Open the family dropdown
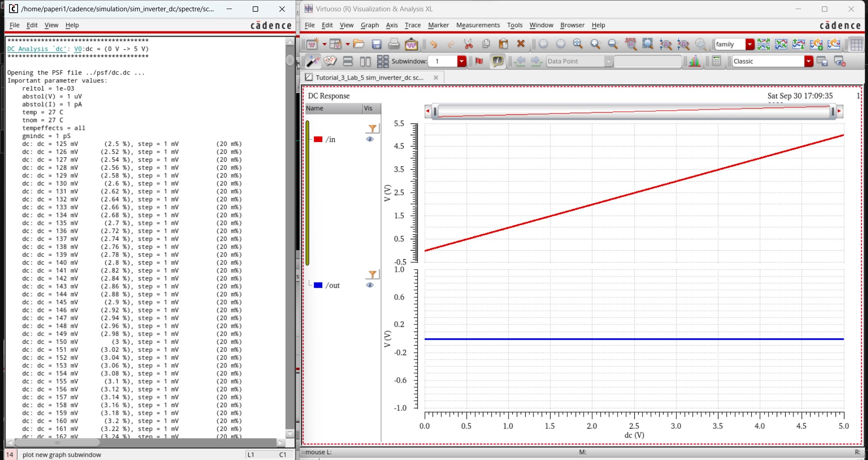This screenshot has width=868, height=460. (750, 44)
